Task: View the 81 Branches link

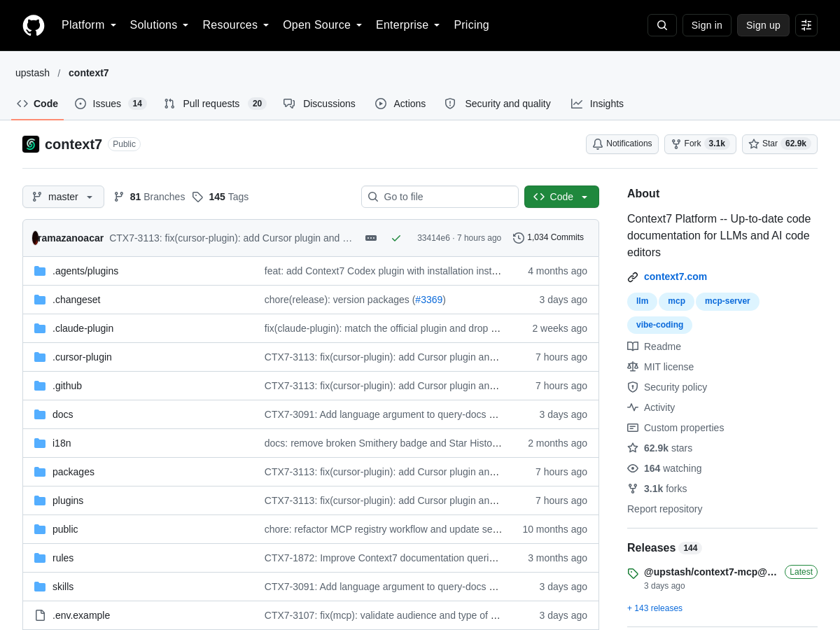Action: (x=150, y=197)
